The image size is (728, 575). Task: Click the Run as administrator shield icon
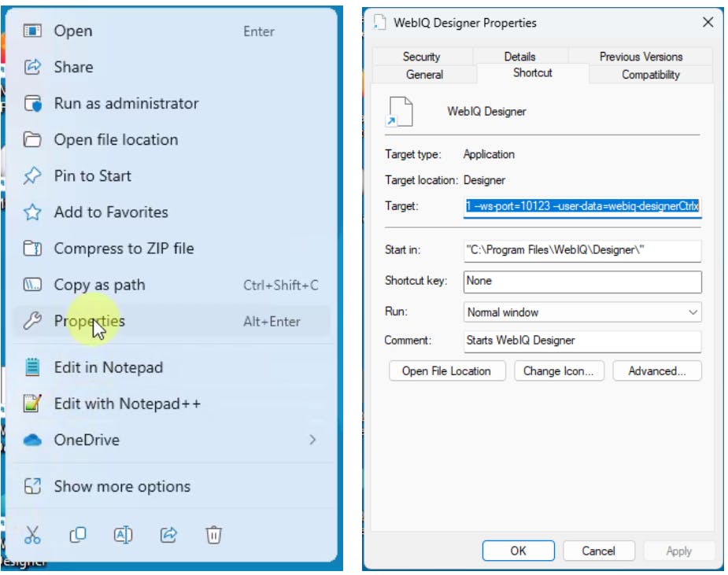click(x=32, y=103)
